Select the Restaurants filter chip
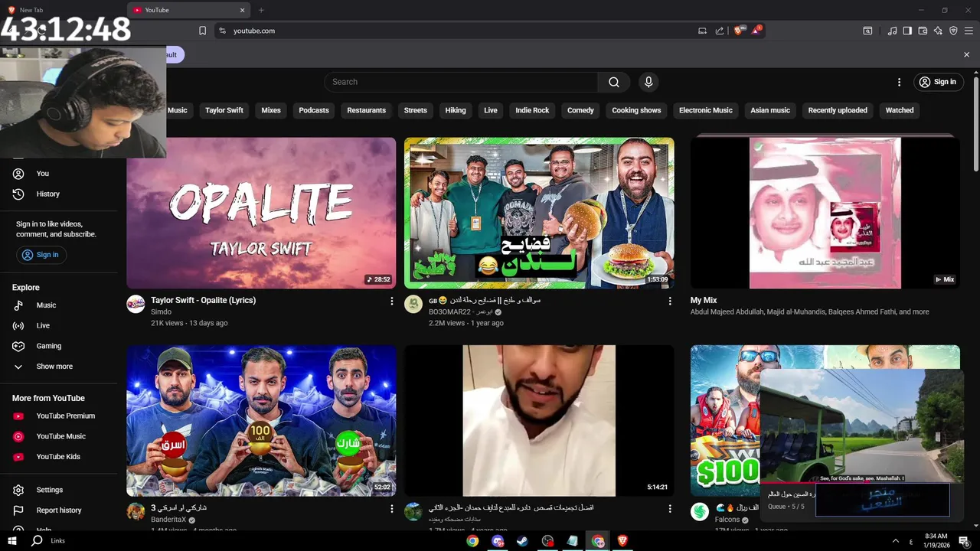This screenshot has height=551, width=980. 366,110
